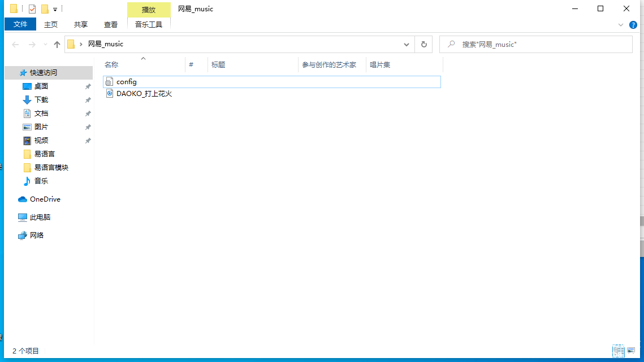Screen dimensions: 644x362
Task: Open the customize quick access toolbar dropdown
Action: pyautogui.click(x=55, y=9)
